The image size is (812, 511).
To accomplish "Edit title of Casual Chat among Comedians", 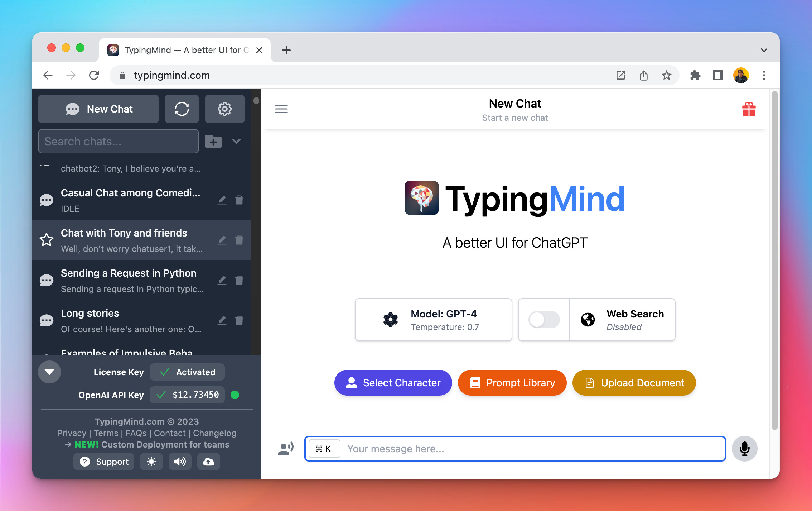I will pyautogui.click(x=222, y=200).
